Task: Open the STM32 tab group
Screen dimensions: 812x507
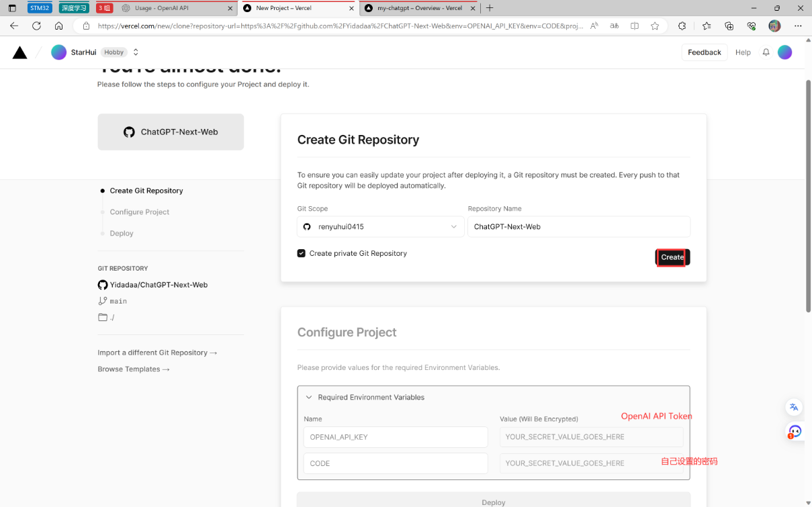Action: pos(40,8)
